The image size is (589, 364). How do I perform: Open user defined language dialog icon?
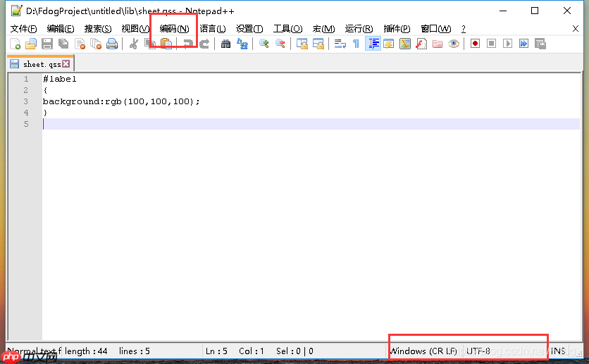click(x=389, y=44)
